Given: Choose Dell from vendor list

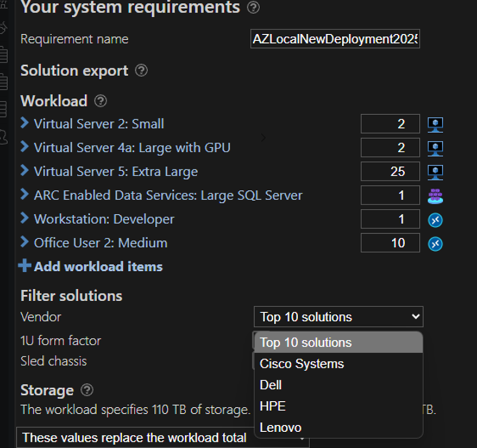Looking at the screenshot, I should [x=338, y=385].
